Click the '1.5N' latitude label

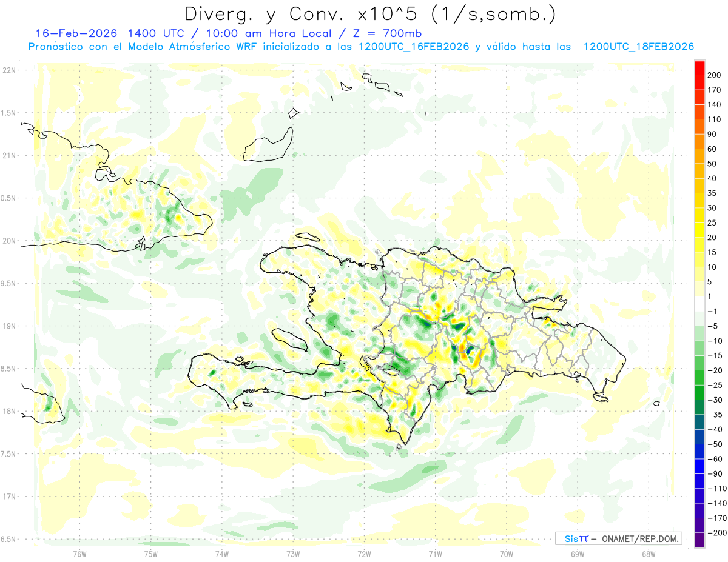point(8,113)
